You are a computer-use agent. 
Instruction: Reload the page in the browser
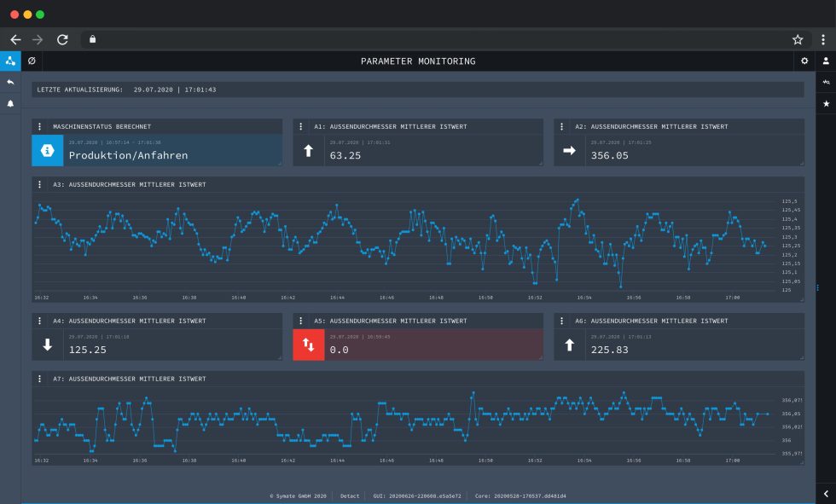(x=62, y=39)
